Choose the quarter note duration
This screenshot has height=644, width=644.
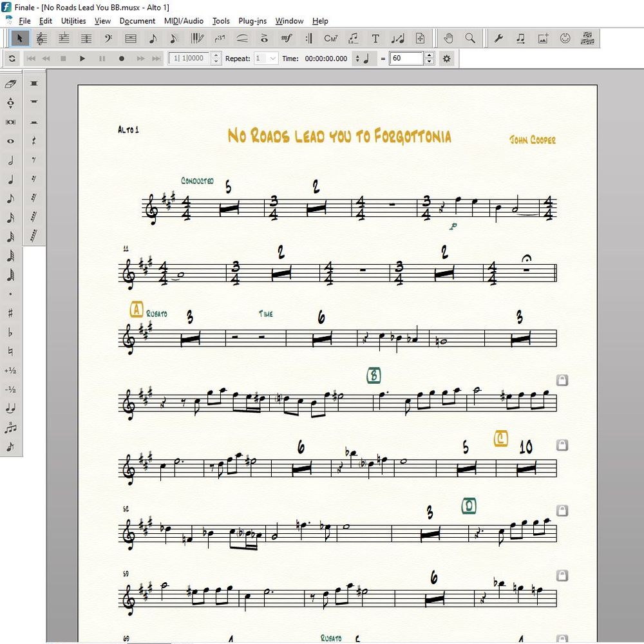pyautogui.click(x=11, y=180)
